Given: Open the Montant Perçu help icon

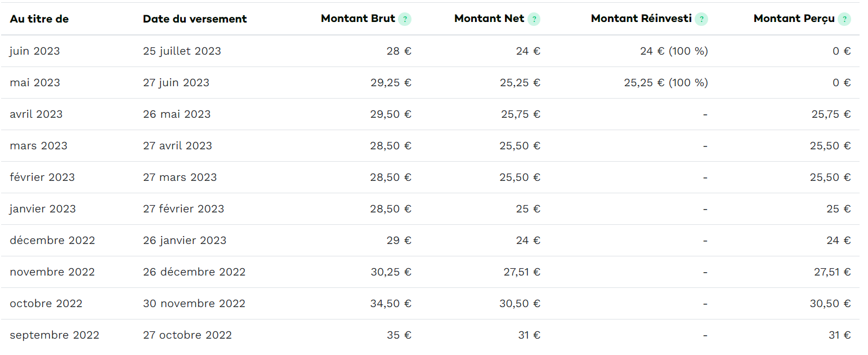Looking at the screenshot, I should tap(844, 19).
